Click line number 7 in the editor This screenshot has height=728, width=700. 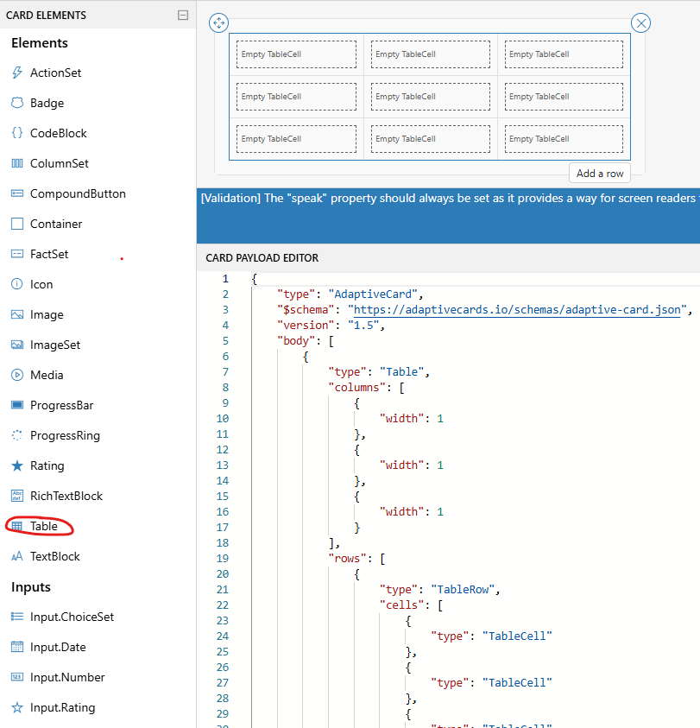[x=225, y=372]
